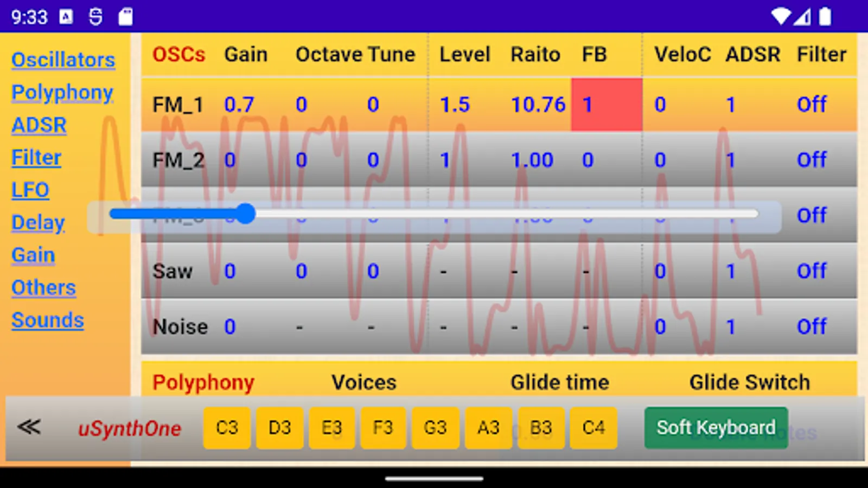The height and width of the screenshot is (488, 868).
Task: Select the highlighted FB cell for FM_1
Action: coord(606,104)
